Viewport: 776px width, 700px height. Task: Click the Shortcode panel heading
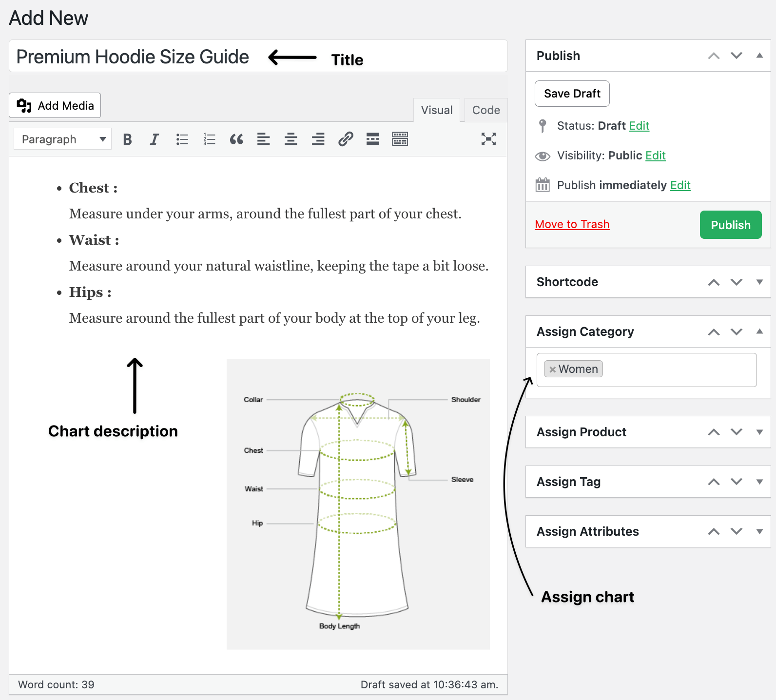click(x=567, y=282)
